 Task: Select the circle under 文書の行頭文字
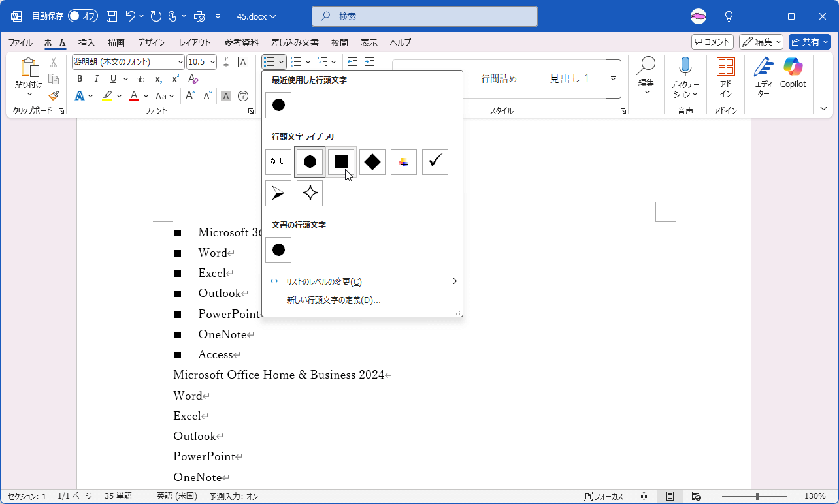(x=278, y=250)
